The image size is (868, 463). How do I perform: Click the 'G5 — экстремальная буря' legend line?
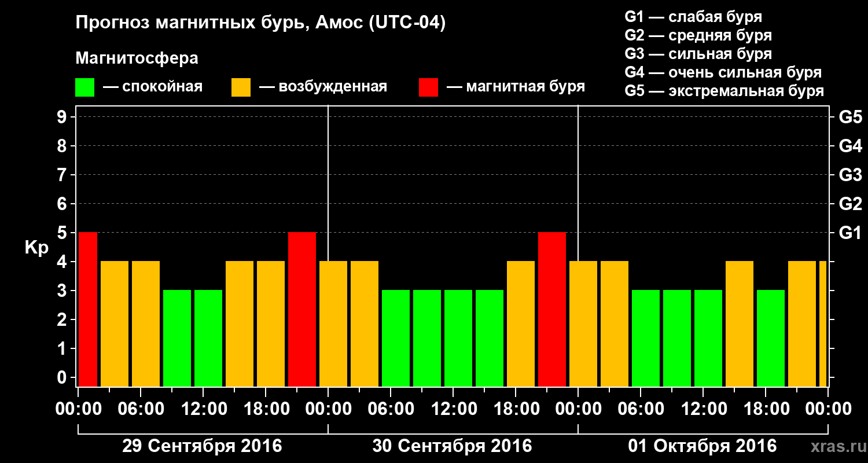(724, 91)
